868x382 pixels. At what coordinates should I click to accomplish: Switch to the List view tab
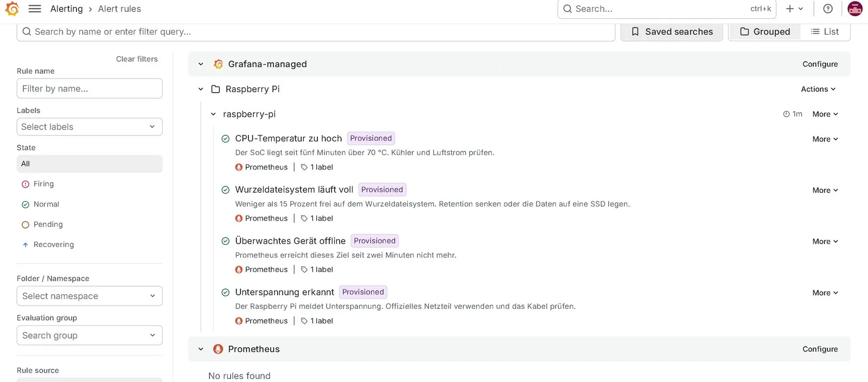pyautogui.click(x=825, y=32)
